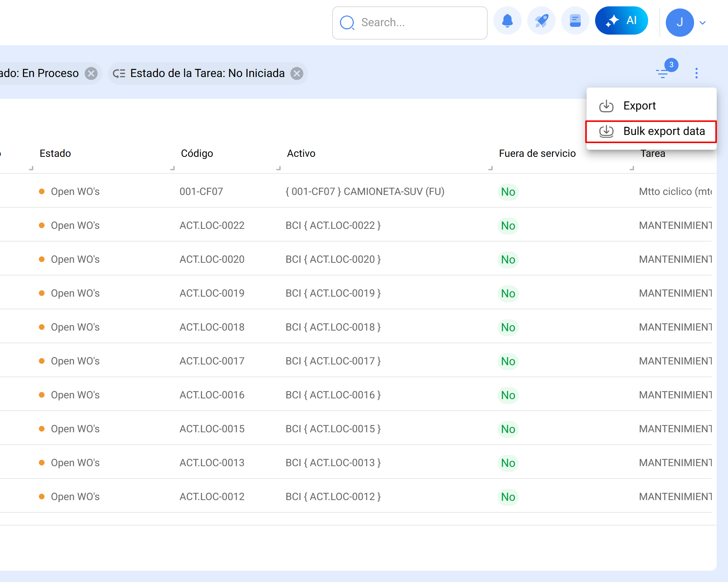Viewport: 728px width, 582px height.
Task: Remove Estado de la Tarea filter chip
Action: click(x=297, y=73)
